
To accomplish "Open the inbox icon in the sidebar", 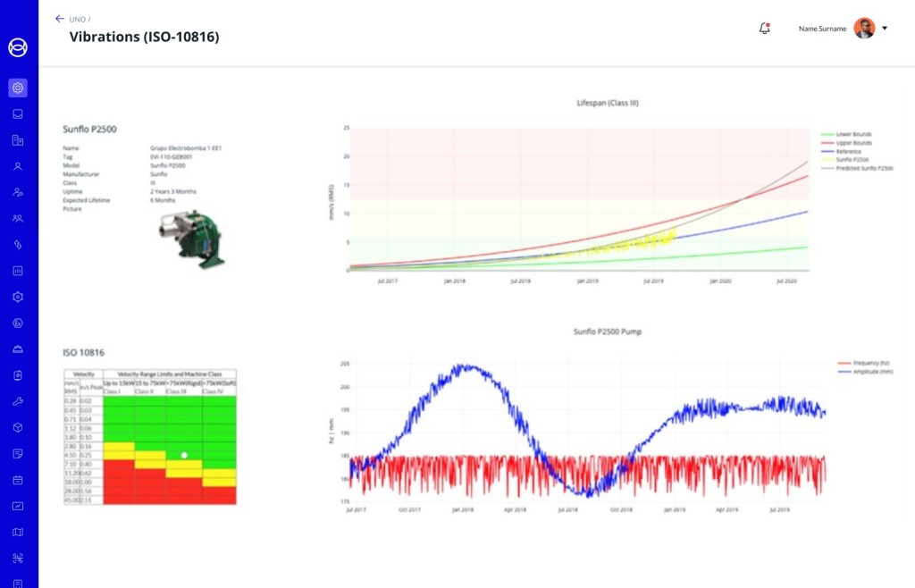I will [x=18, y=114].
